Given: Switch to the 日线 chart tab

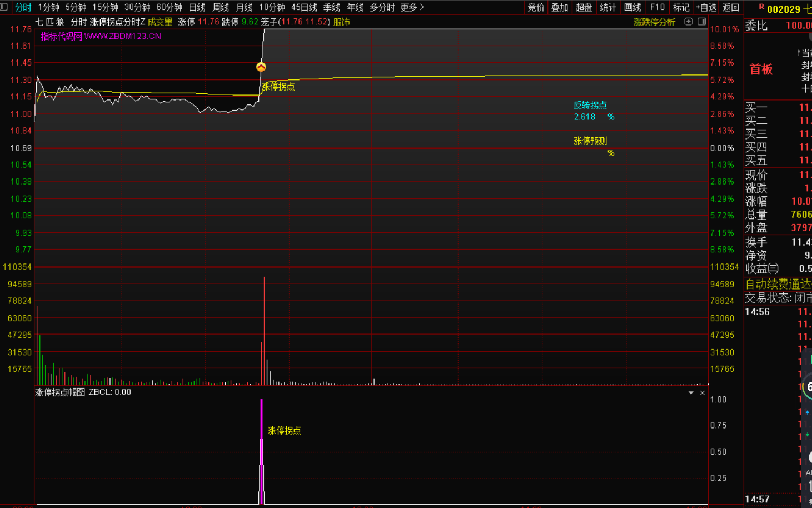Looking at the screenshot, I should click(x=197, y=7).
